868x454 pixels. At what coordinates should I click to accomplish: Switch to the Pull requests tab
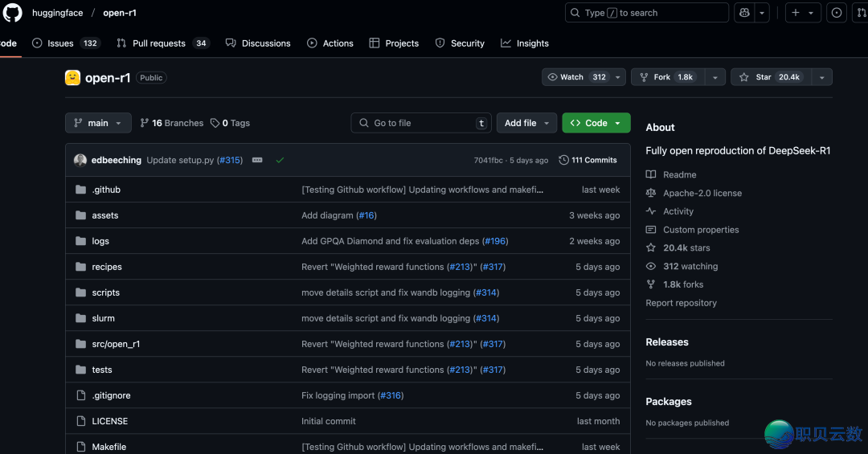163,43
